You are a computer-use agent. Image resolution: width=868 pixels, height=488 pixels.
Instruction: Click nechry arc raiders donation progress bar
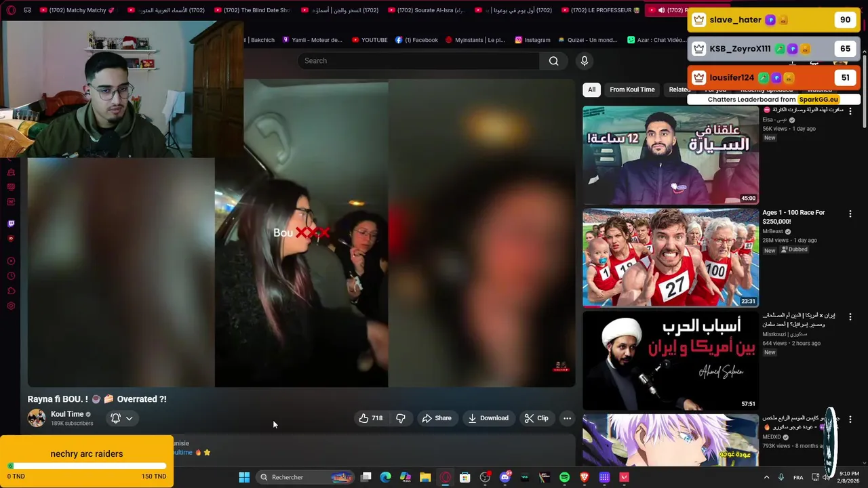87,466
